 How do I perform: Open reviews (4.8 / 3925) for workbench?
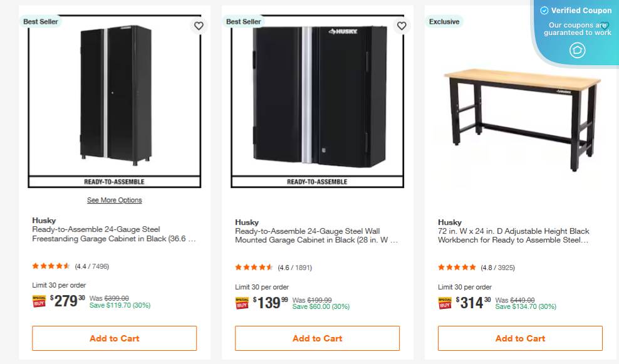point(497,268)
